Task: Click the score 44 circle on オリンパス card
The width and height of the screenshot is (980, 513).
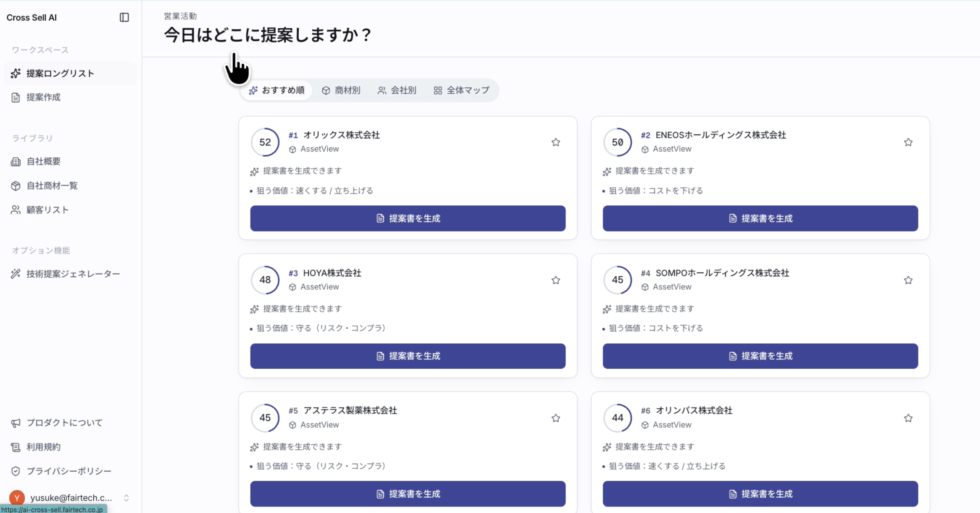Action: coord(617,418)
